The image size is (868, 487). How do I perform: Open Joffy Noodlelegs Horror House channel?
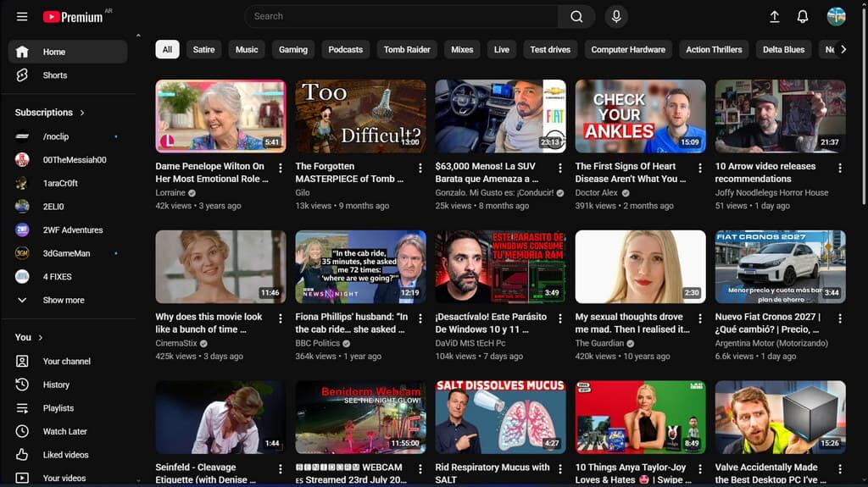[771, 192]
